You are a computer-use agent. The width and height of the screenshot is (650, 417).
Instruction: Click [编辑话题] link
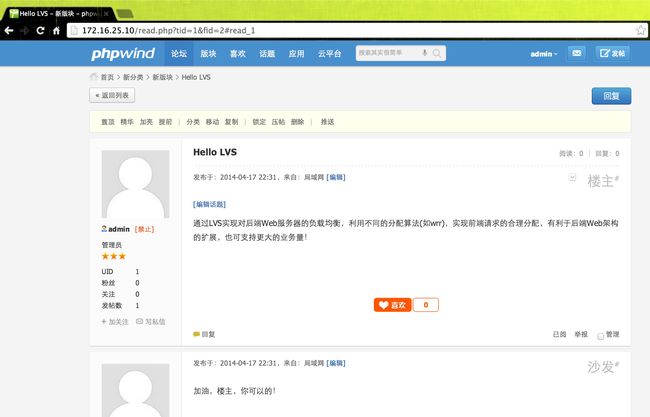pos(209,204)
